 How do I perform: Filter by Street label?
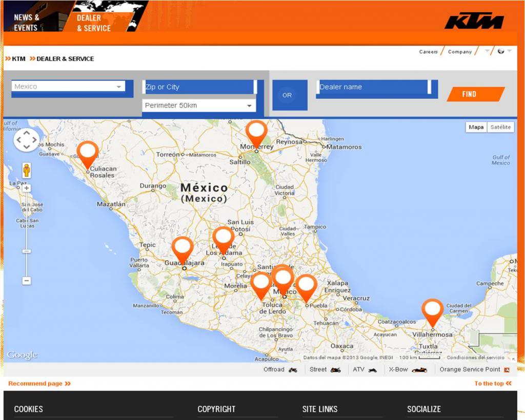click(x=318, y=369)
